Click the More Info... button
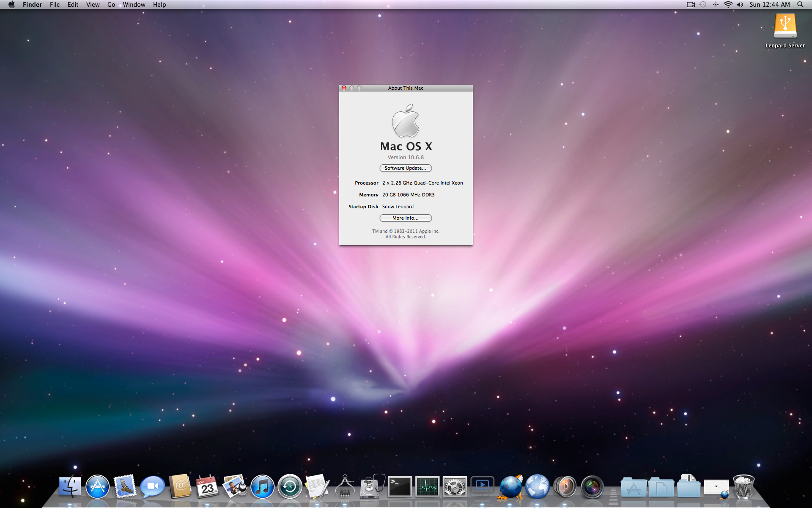The image size is (812, 508). pos(405,218)
